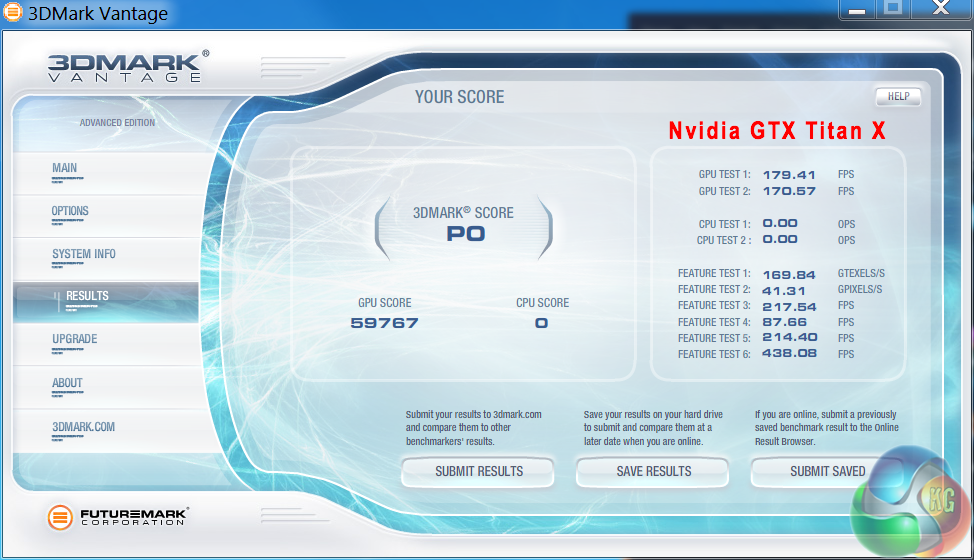This screenshot has height=560, width=974.
Task: Select the RESULTS sidebar item
Action: click(x=106, y=302)
